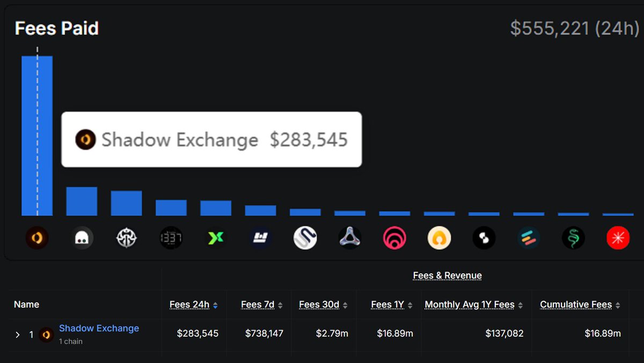Screen dimensions: 644x363
Task: Click the '$137,082' monthly average cell
Action: (504, 333)
